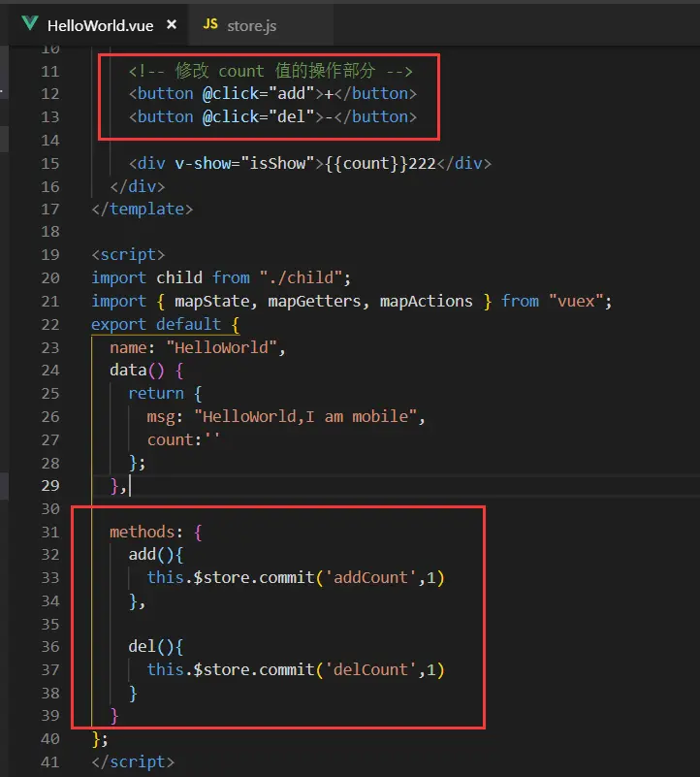Click line number 11 in the gutter
This screenshot has height=777, width=700.
pos(50,72)
